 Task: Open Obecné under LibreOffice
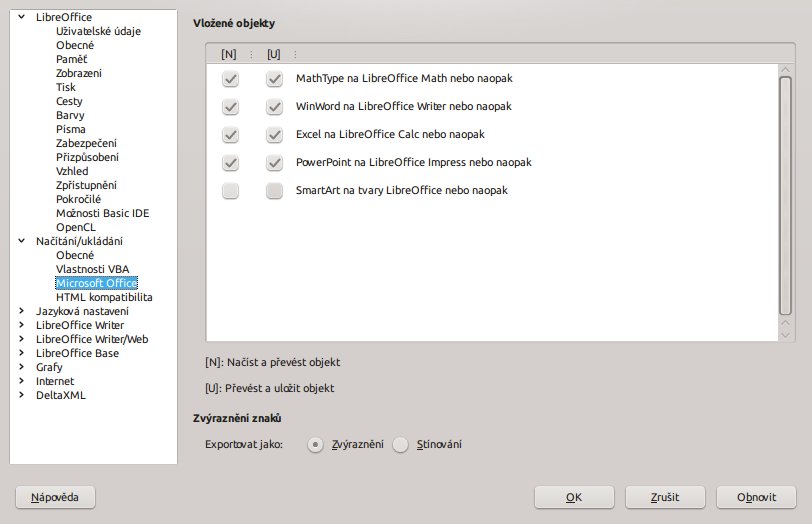click(x=75, y=45)
